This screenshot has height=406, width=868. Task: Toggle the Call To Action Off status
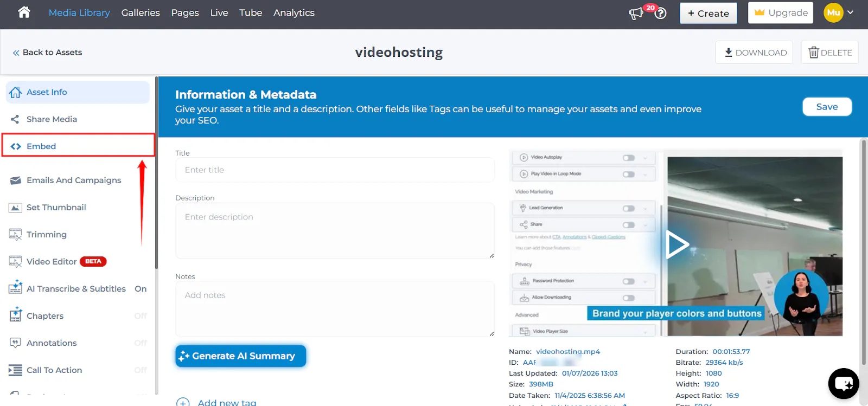point(141,370)
